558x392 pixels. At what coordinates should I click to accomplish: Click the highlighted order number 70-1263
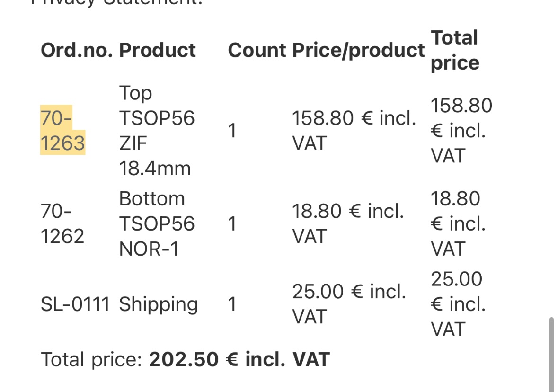[62, 130]
